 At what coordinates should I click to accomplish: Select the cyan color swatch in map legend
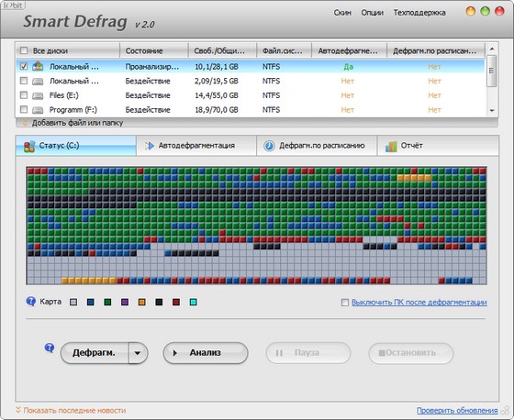point(194,302)
